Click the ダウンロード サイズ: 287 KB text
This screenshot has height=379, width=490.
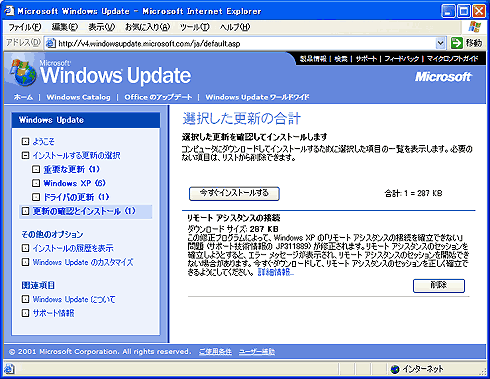pos(233,229)
